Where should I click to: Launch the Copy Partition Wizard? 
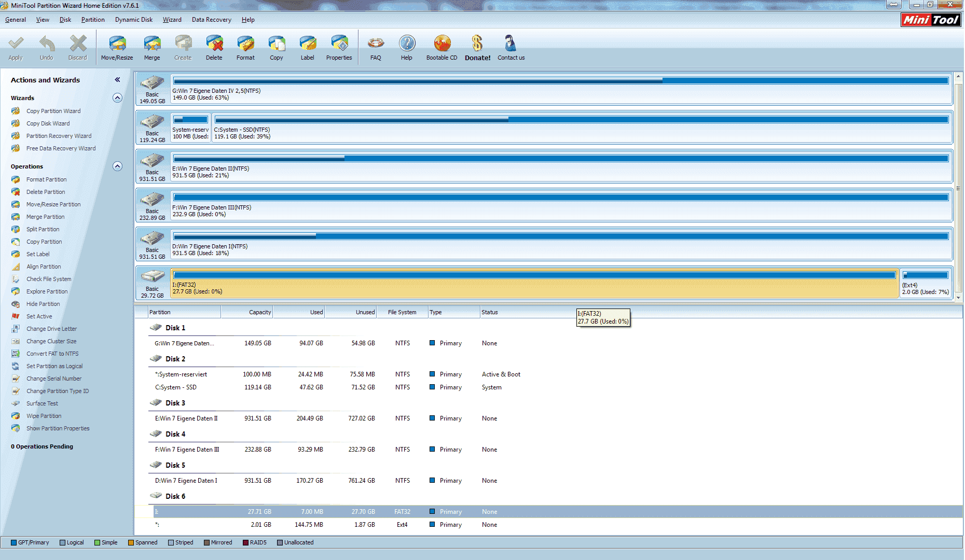[x=53, y=111]
